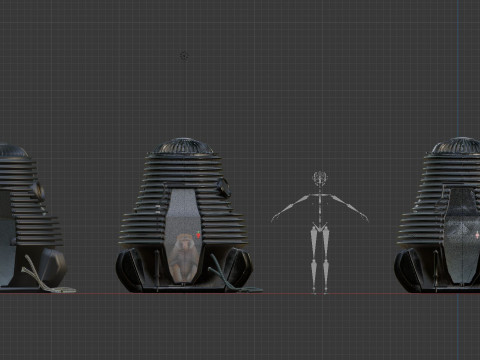This screenshot has height=360, width=480.
Task: Select the armature skeleton in the viewport
Action: click(320, 233)
